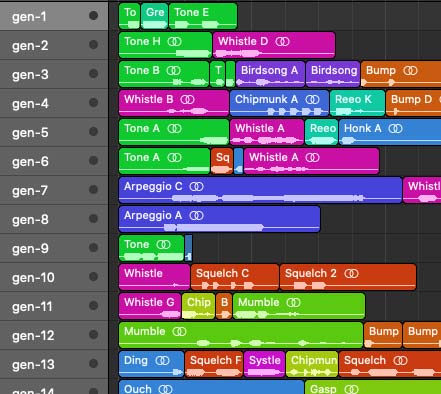Click the loop icon on Tone H region

[x=175, y=42]
